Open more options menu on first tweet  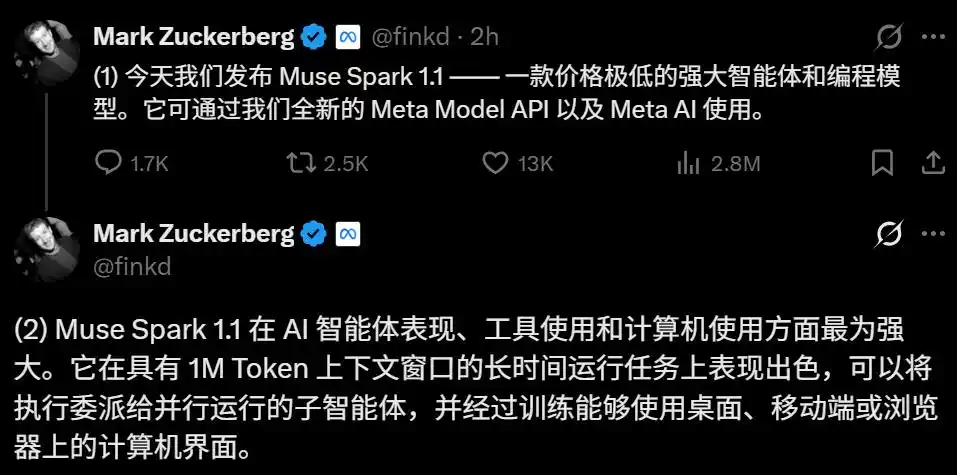click(x=933, y=37)
